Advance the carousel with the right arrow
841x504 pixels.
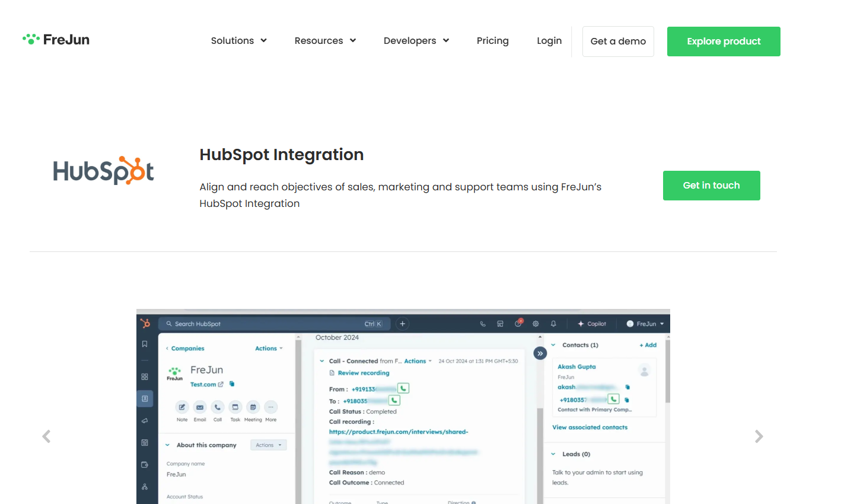759,436
